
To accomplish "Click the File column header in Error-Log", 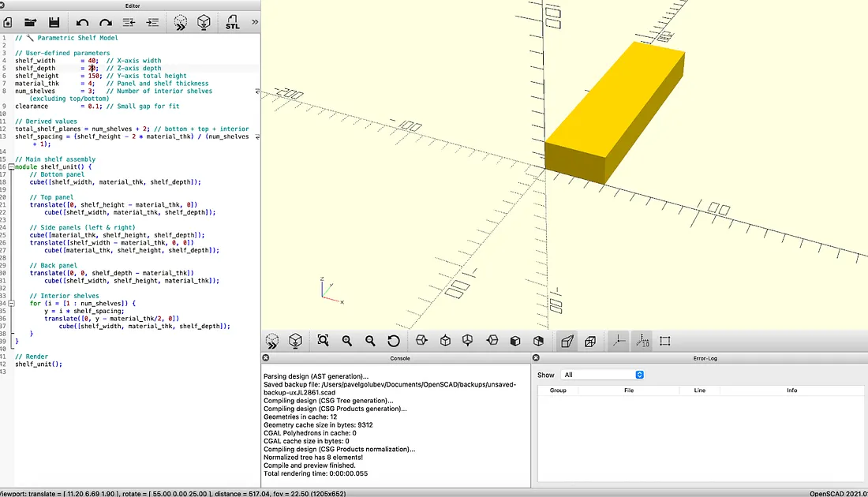I will pyautogui.click(x=629, y=390).
